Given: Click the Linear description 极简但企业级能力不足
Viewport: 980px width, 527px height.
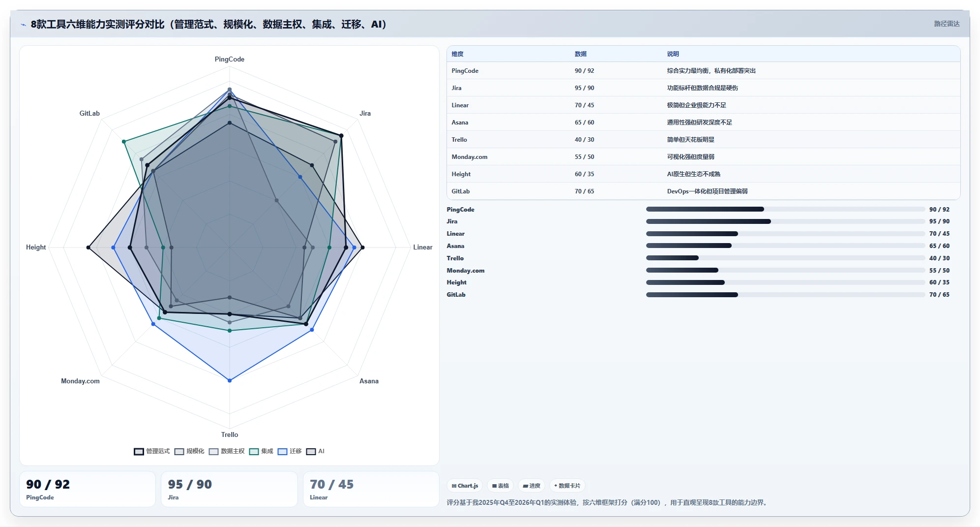Looking at the screenshot, I should [x=696, y=105].
